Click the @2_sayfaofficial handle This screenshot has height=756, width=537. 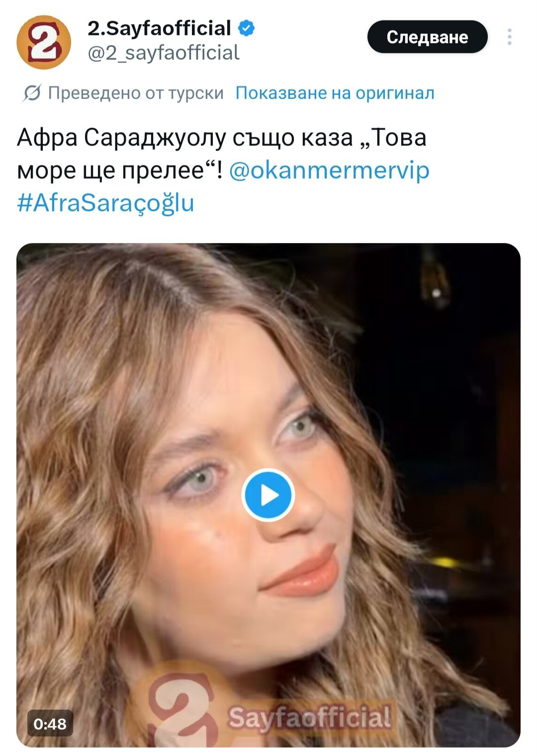point(164,53)
